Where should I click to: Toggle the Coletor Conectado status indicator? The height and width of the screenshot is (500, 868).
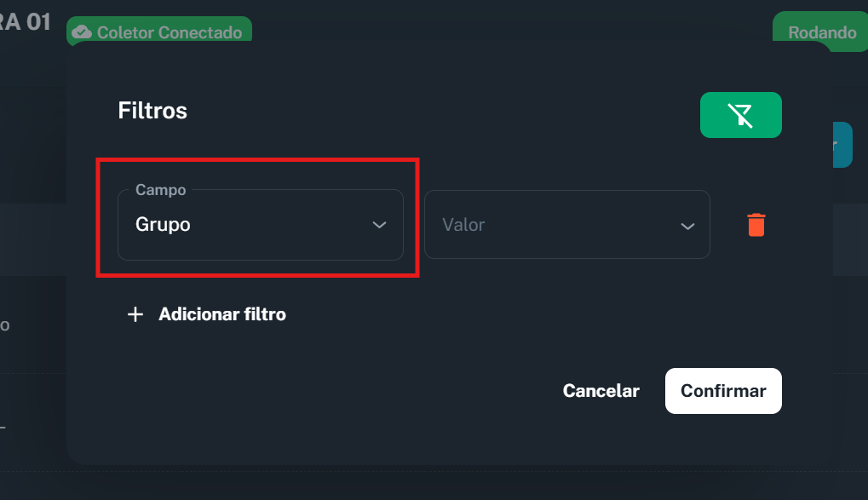click(158, 32)
